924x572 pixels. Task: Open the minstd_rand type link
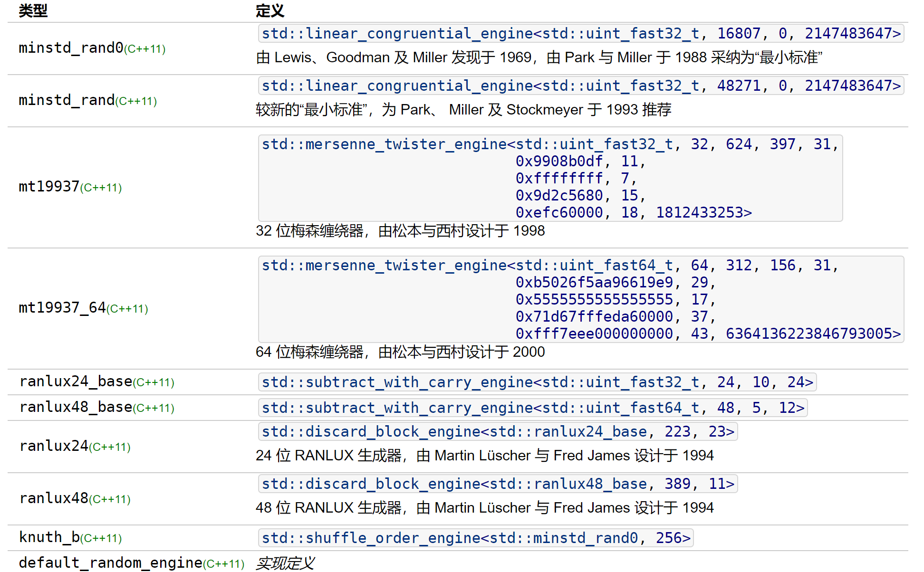67,100
